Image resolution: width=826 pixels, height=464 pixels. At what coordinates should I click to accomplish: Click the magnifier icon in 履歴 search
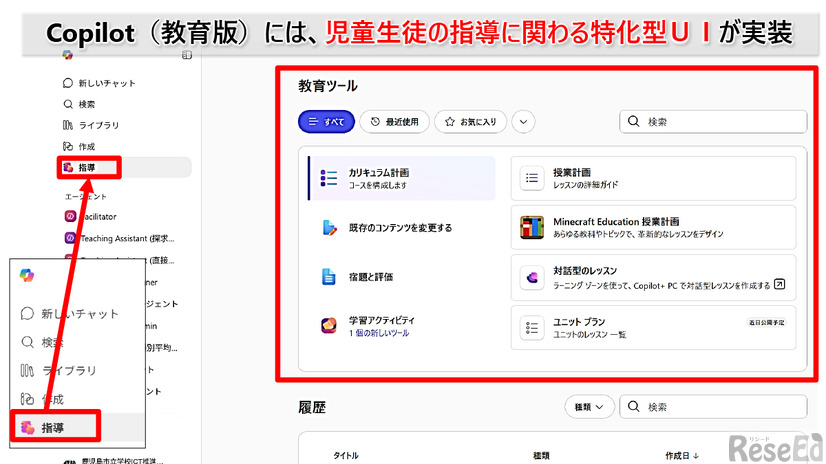(x=634, y=407)
